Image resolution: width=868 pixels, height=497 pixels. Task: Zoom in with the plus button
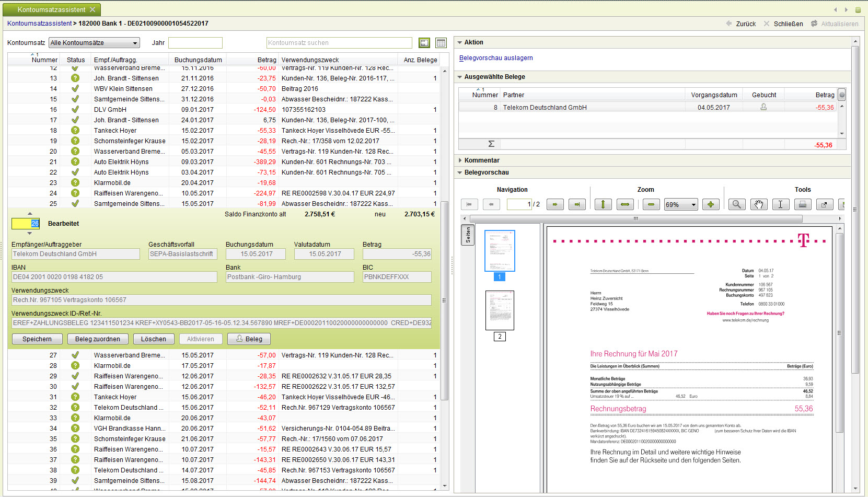[x=711, y=204]
